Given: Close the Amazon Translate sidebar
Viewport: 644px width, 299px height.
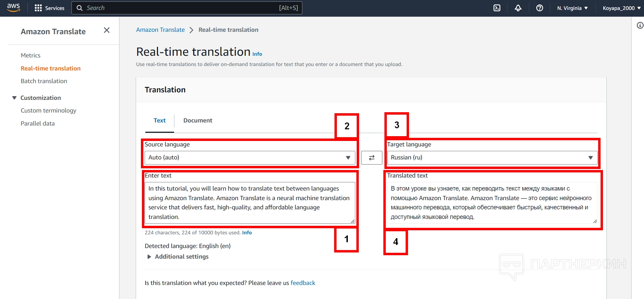Looking at the screenshot, I should coord(107,30).
